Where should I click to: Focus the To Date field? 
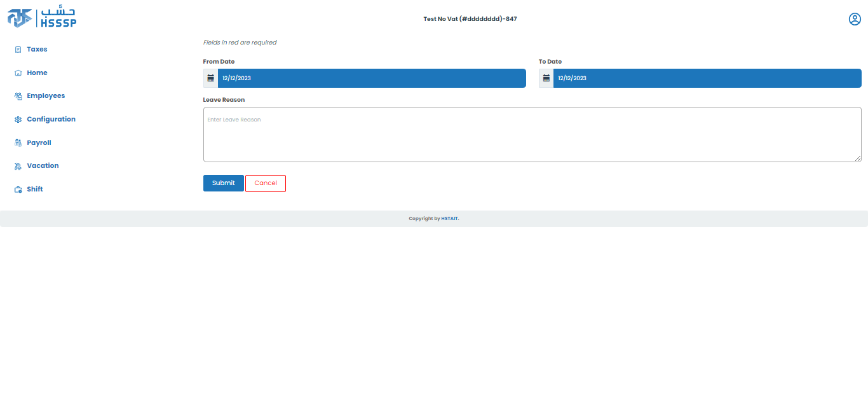point(707,78)
